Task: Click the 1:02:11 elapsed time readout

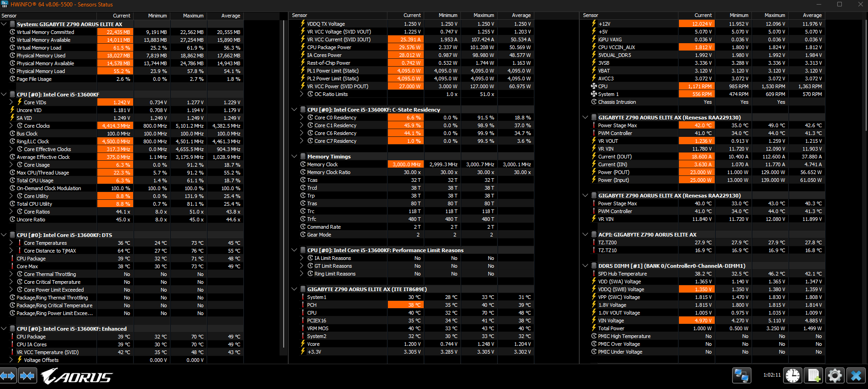Action: point(772,375)
